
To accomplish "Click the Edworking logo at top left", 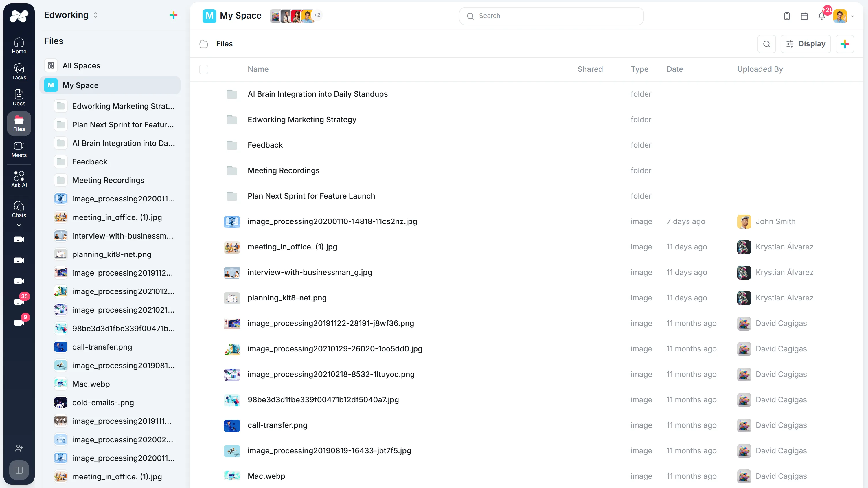I will [x=19, y=16].
